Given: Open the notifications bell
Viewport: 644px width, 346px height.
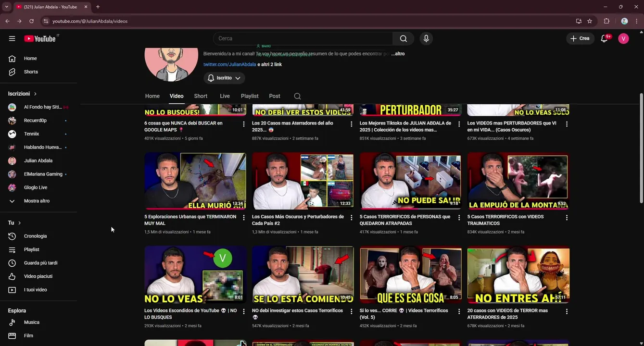Looking at the screenshot, I should click(605, 38).
